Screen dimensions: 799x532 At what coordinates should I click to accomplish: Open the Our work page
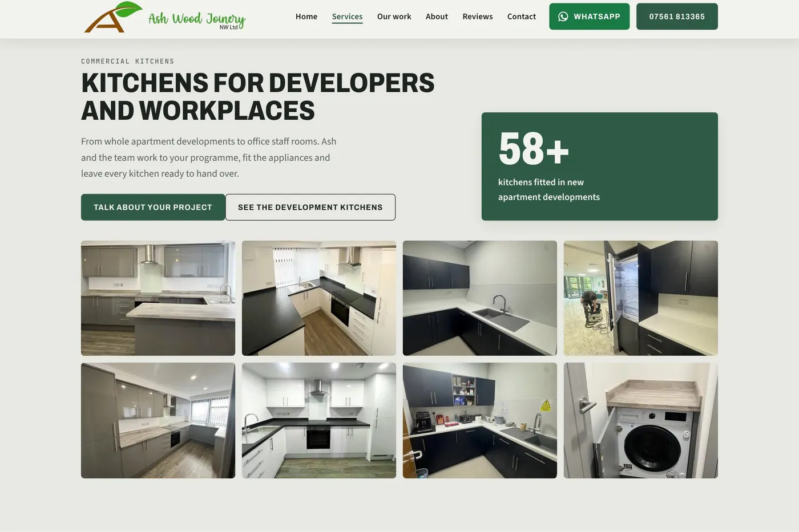tap(394, 17)
